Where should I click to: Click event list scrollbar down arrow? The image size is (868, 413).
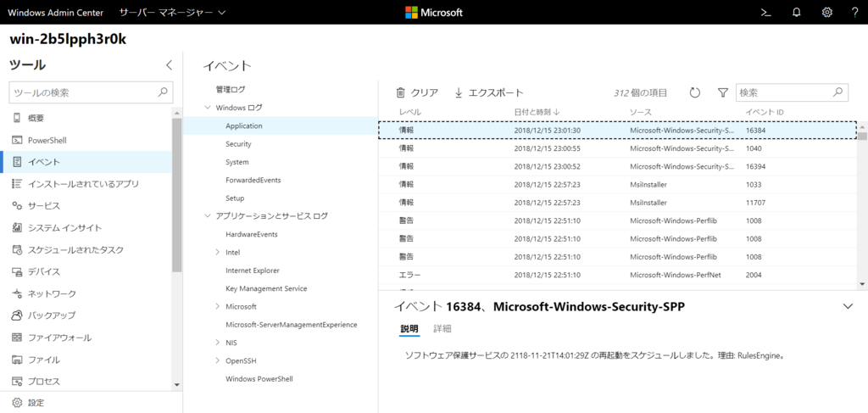(x=862, y=283)
